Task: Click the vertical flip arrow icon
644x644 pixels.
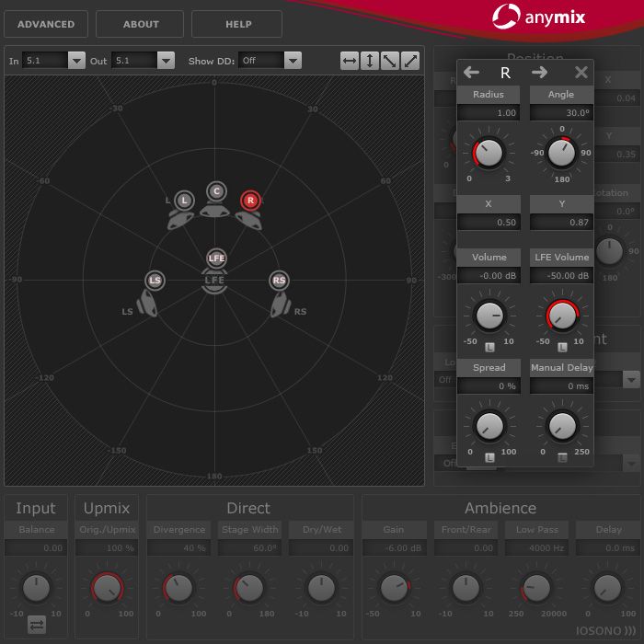Action: pyautogui.click(x=370, y=61)
